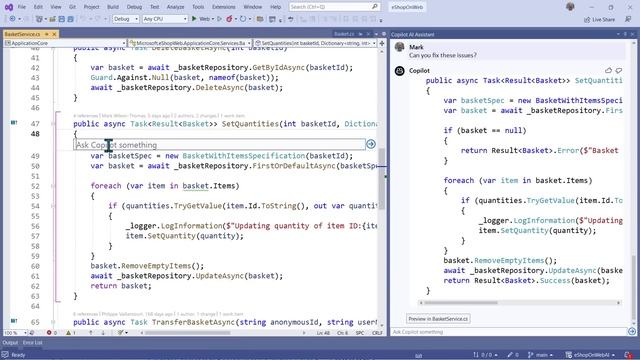Click the warning count icon in editor footer
The height and width of the screenshot is (360, 640).
point(68,333)
